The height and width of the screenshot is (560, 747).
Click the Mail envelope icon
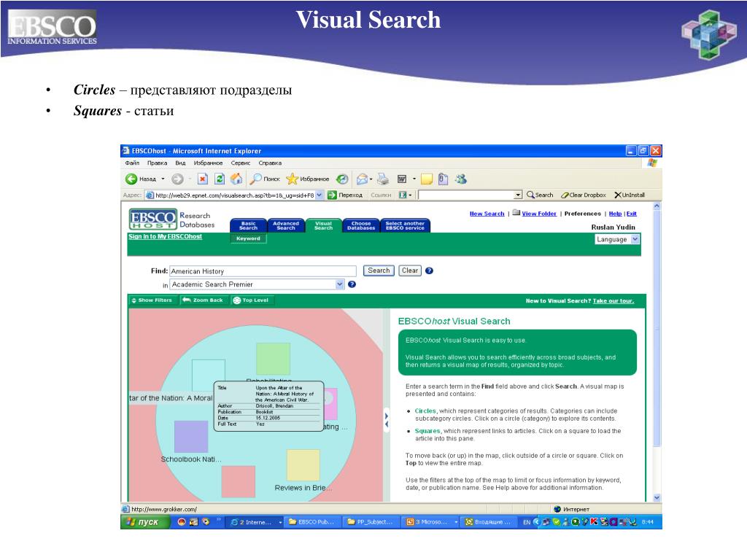coord(363,179)
